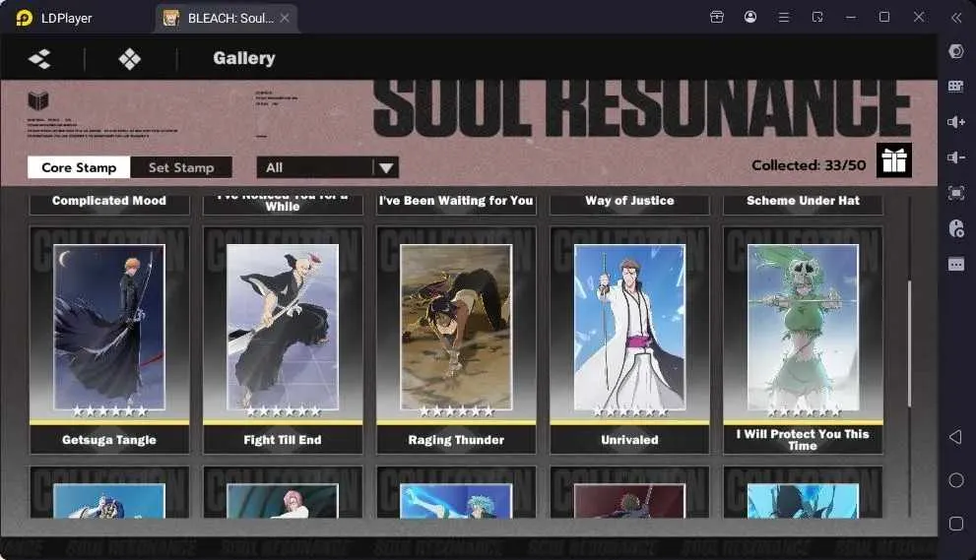Open the Unrivaled stamp card
This screenshot has height=560, width=976.
pos(629,341)
